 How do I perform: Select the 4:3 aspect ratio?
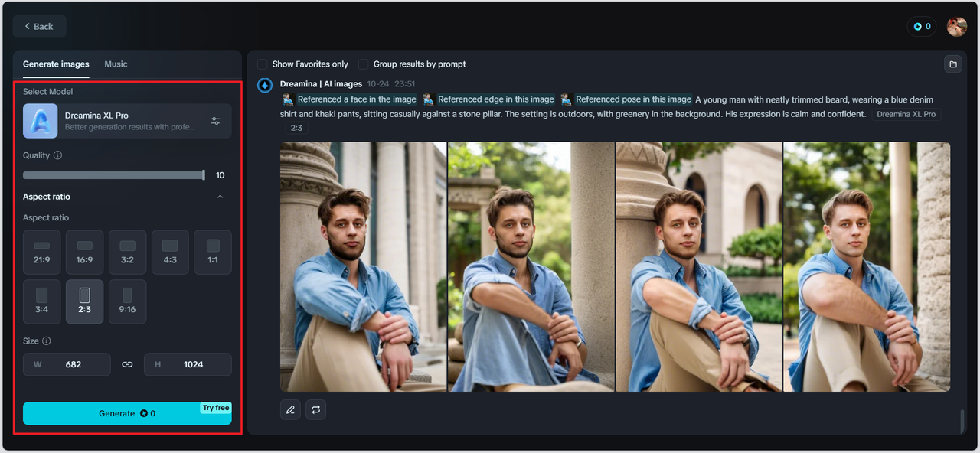pyautogui.click(x=170, y=252)
